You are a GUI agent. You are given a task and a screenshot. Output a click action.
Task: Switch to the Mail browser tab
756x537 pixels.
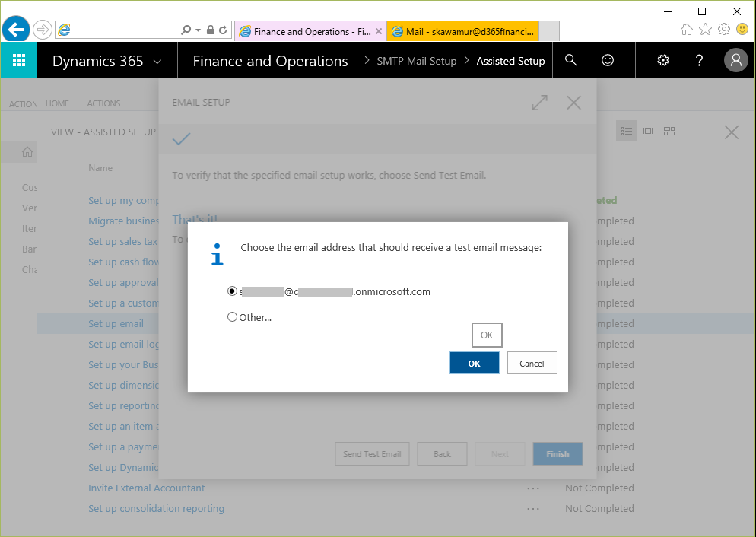point(463,32)
